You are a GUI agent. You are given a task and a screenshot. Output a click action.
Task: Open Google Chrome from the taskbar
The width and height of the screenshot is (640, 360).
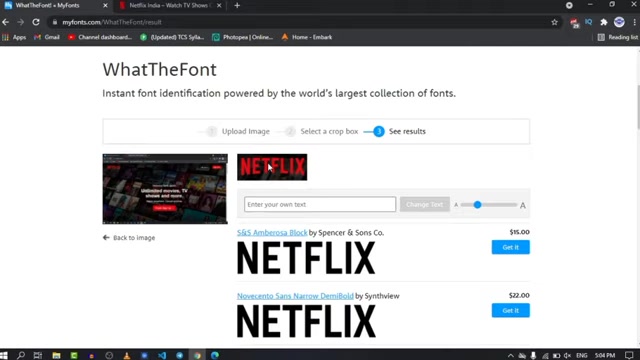pyautogui.click(x=197, y=355)
